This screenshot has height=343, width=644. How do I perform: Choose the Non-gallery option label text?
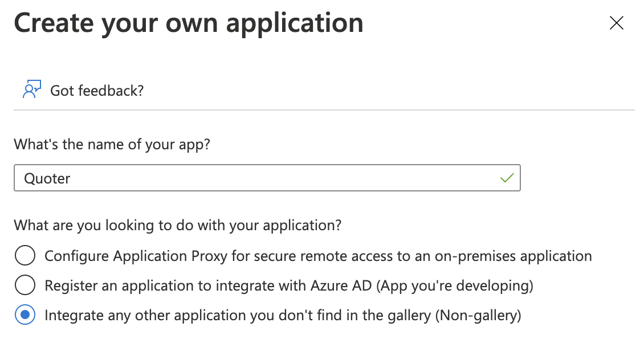[283, 315]
